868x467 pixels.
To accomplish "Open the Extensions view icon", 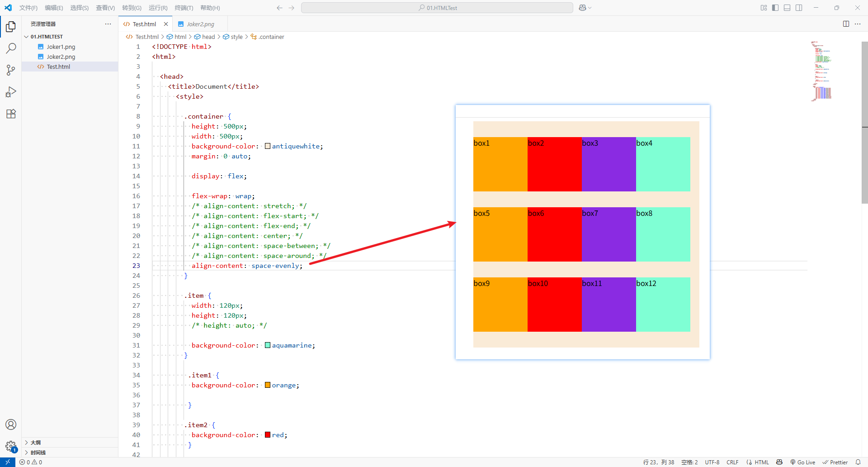I will pyautogui.click(x=11, y=114).
